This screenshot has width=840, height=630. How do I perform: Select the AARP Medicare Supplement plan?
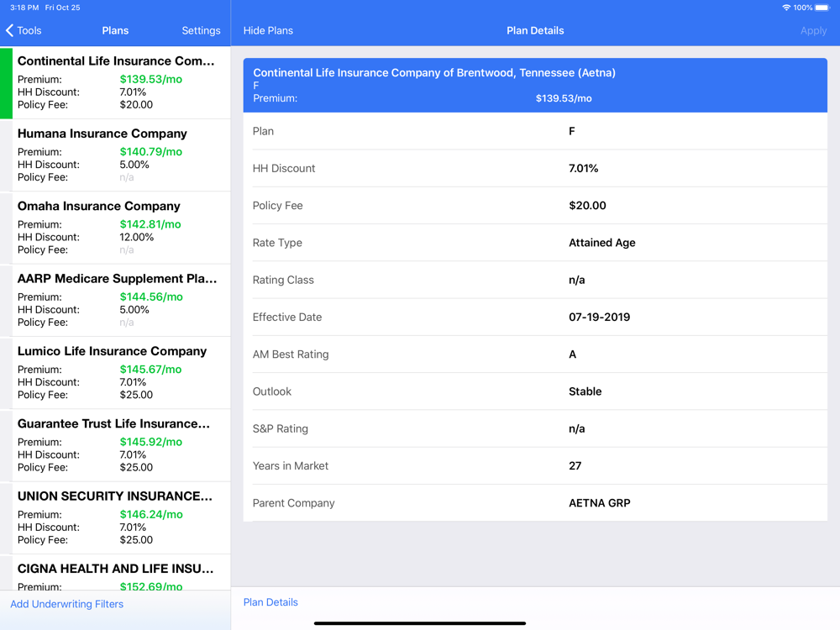115,301
